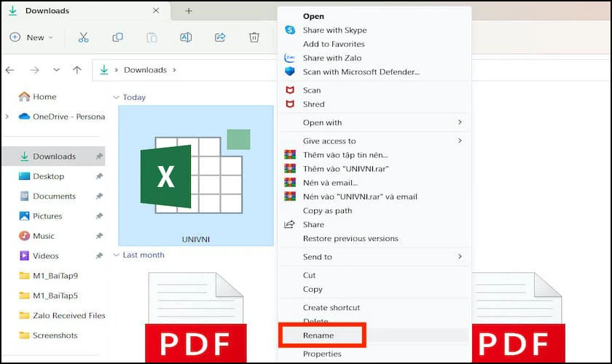Click the Paste clipboard icon in toolbar
The image size is (612, 364).
[x=152, y=37]
